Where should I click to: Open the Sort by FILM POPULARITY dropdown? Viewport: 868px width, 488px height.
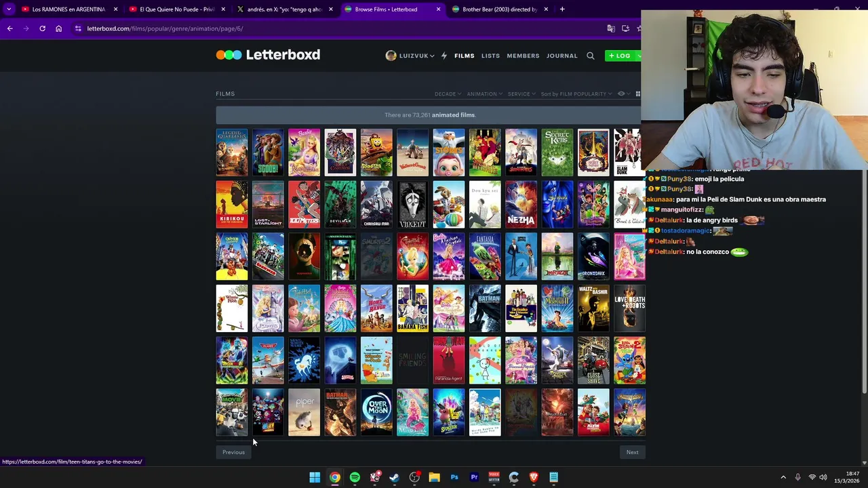click(x=576, y=94)
